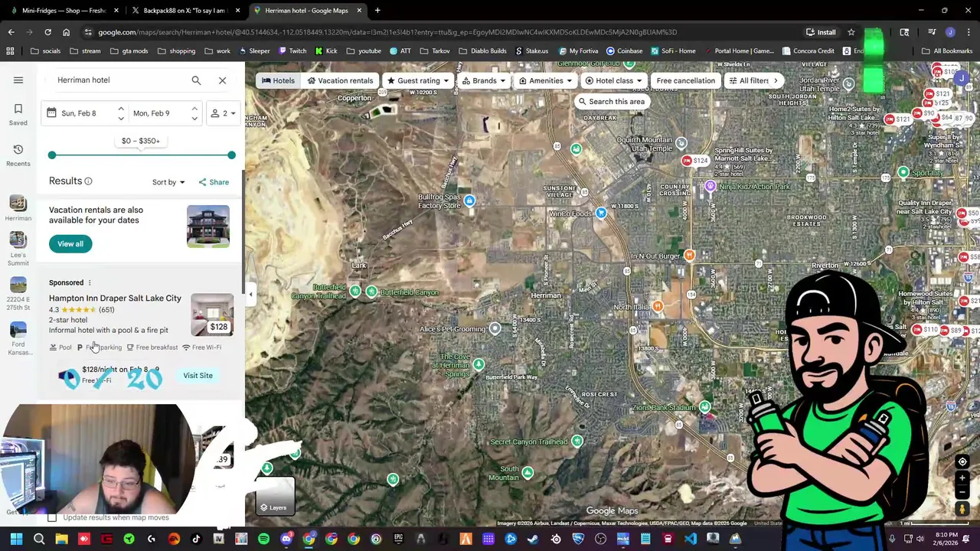This screenshot has height=551, width=980.
Task: Click Search this area button
Action: (x=611, y=102)
